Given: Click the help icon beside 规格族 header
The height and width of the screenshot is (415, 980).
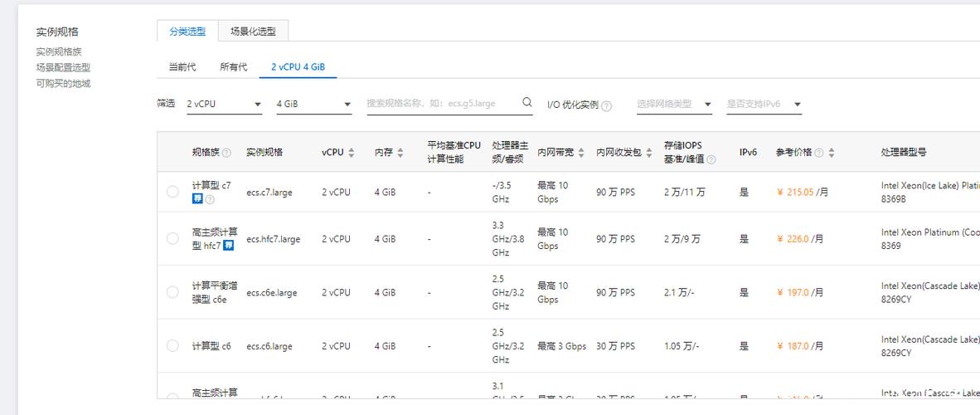Looking at the screenshot, I should tap(226, 153).
